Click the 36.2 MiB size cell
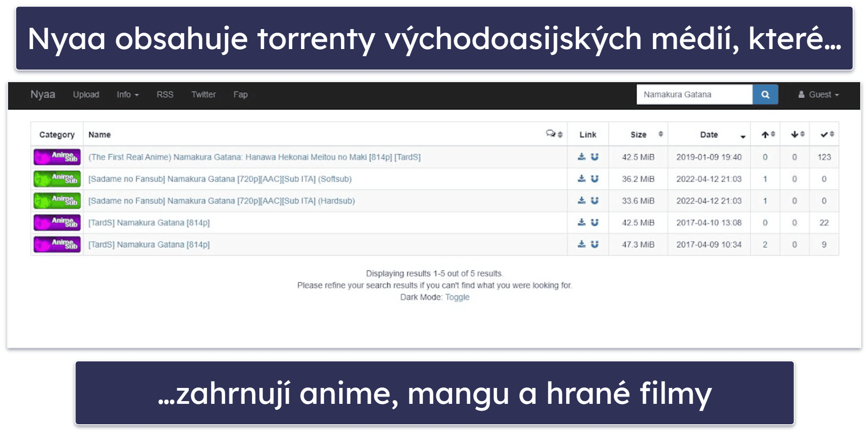 pyautogui.click(x=638, y=179)
